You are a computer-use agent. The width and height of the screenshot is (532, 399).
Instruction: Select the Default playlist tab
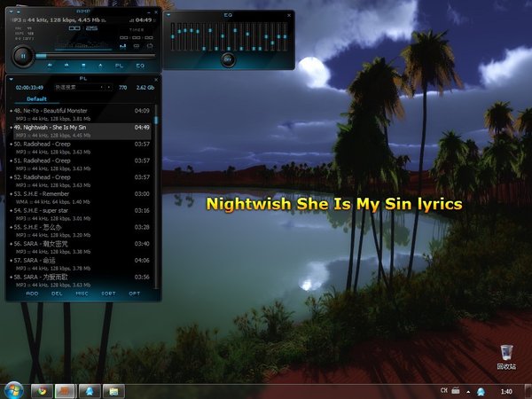[36, 99]
